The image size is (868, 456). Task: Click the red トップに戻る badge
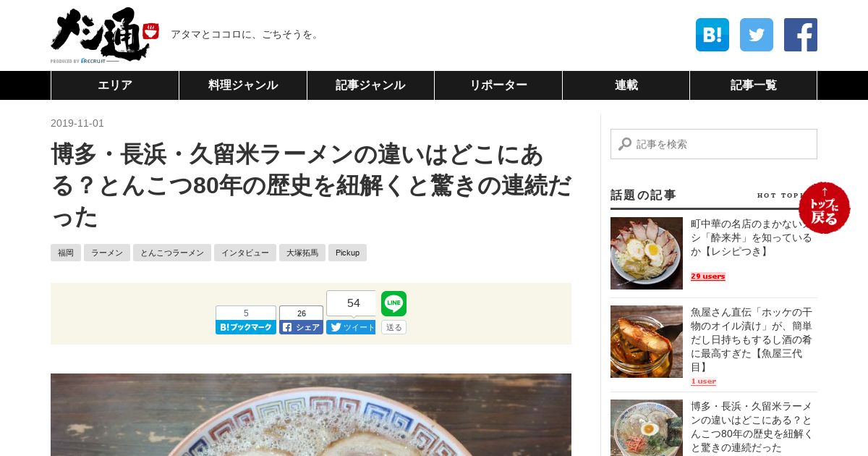(x=825, y=208)
